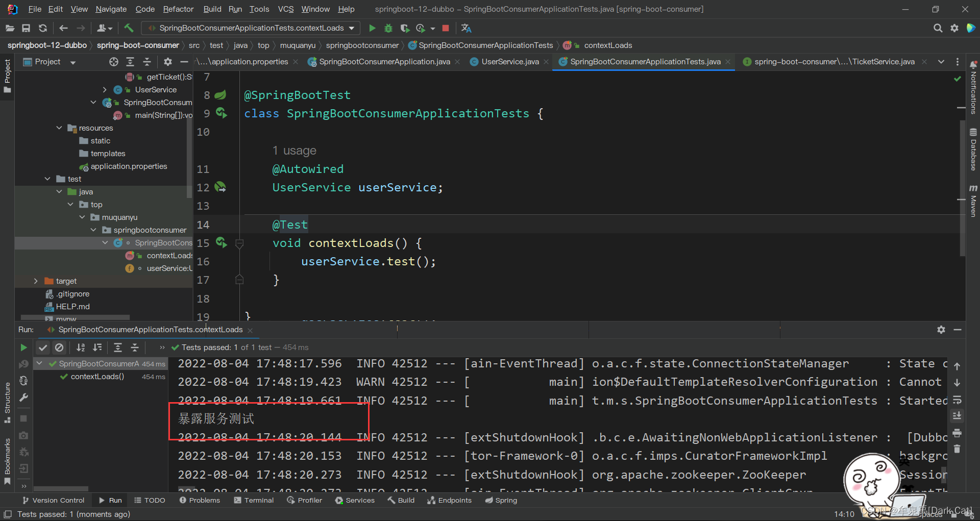Build project with the hammer icon
980x521 pixels.
pos(129,28)
